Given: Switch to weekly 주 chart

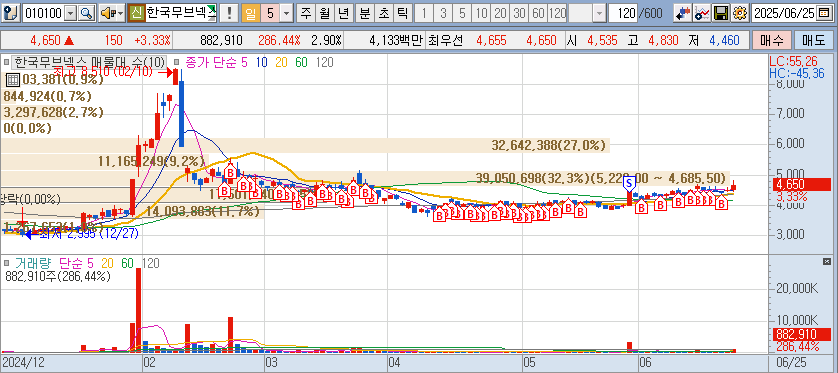Looking at the screenshot, I should pos(306,13).
